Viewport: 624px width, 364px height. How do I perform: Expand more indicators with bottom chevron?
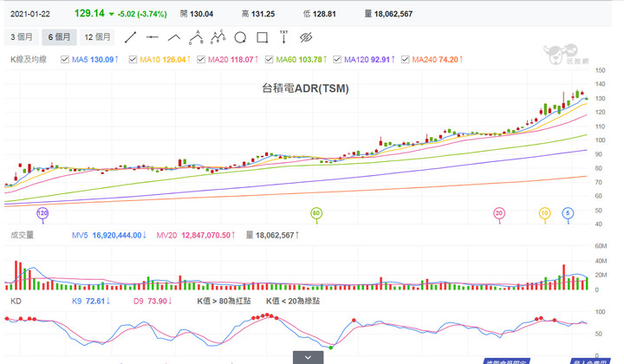point(308,357)
